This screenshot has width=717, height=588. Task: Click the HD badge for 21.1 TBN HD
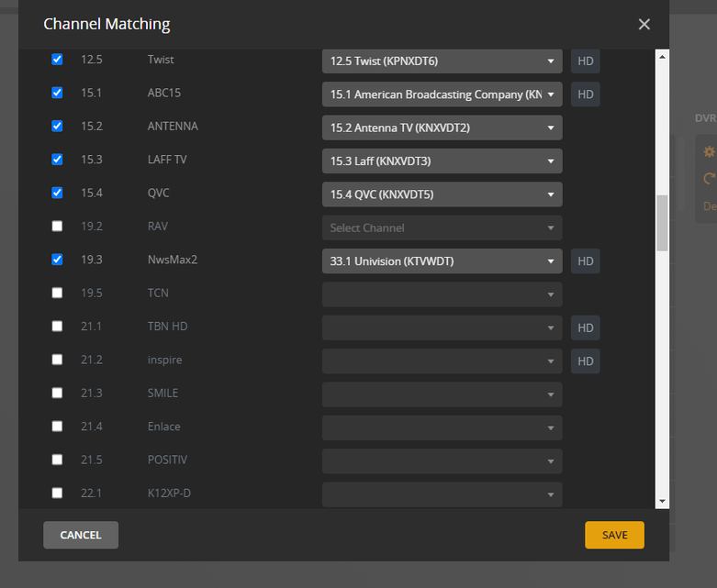click(585, 327)
